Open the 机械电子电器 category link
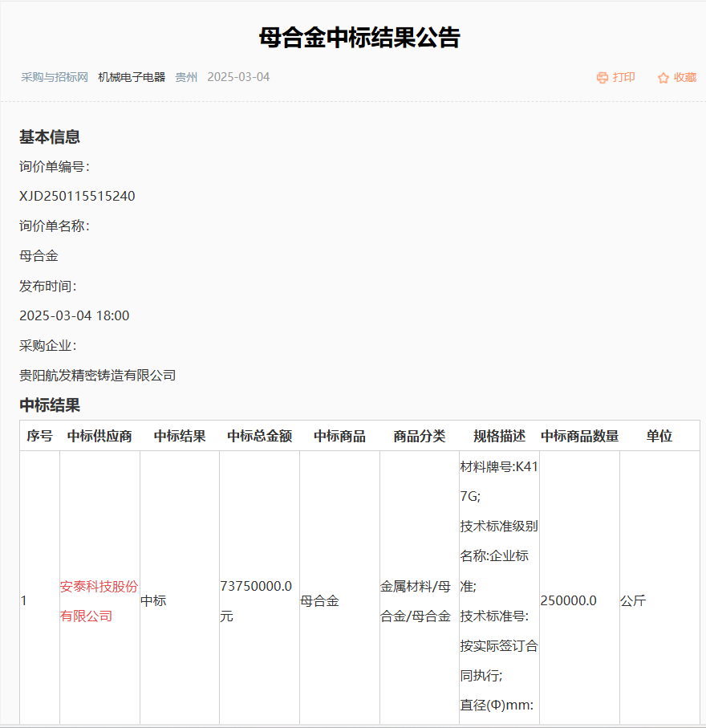 (x=132, y=77)
